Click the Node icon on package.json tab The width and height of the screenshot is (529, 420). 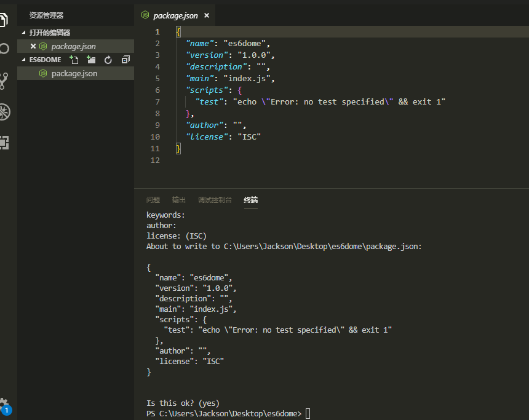coord(145,15)
